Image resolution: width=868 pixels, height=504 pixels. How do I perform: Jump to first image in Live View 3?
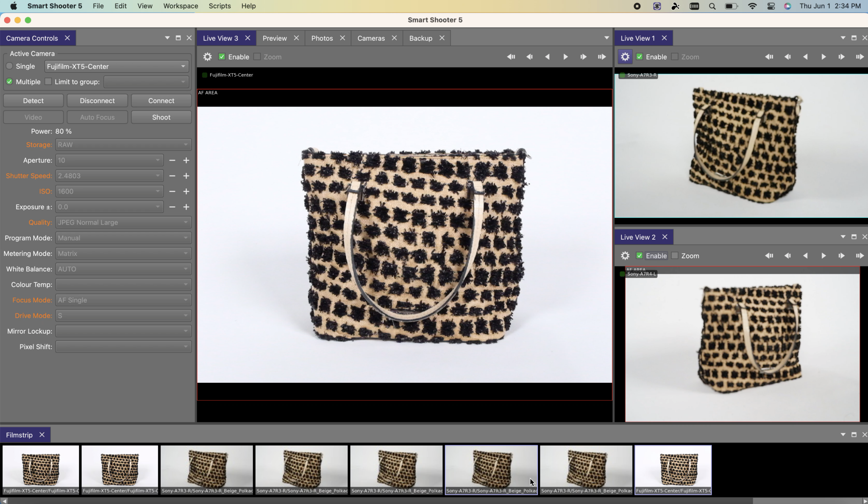(511, 57)
